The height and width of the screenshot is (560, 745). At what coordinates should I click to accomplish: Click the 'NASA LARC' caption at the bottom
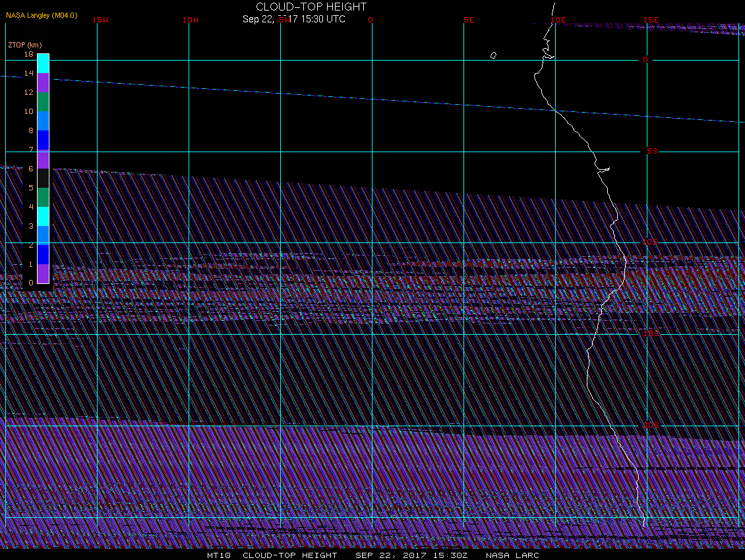[x=513, y=555]
